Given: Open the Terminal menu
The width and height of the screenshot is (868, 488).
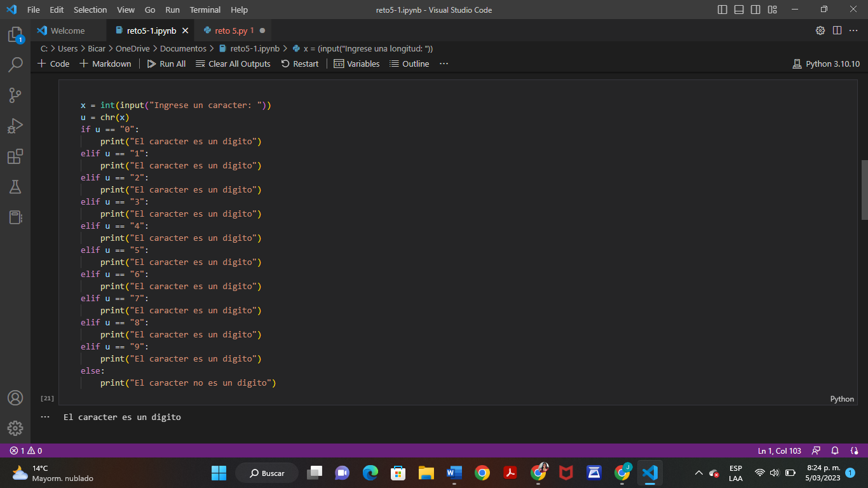Looking at the screenshot, I should click(205, 10).
